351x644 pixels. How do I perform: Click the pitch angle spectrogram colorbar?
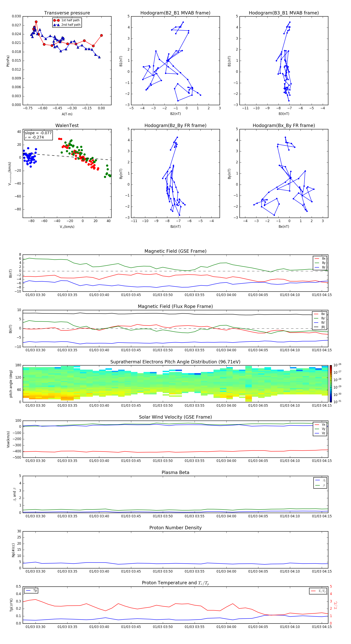point(331,384)
